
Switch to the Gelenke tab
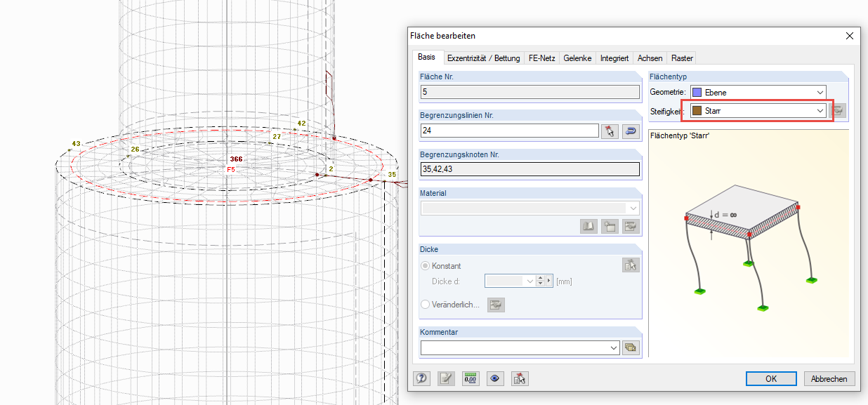[577, 58]
